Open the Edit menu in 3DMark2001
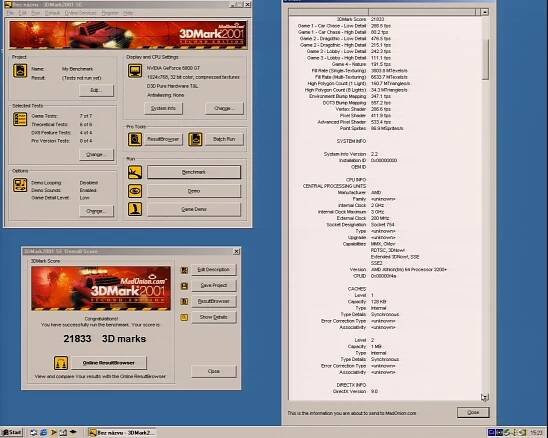Viewport: 548px width, 438px height. click(23, 13)
